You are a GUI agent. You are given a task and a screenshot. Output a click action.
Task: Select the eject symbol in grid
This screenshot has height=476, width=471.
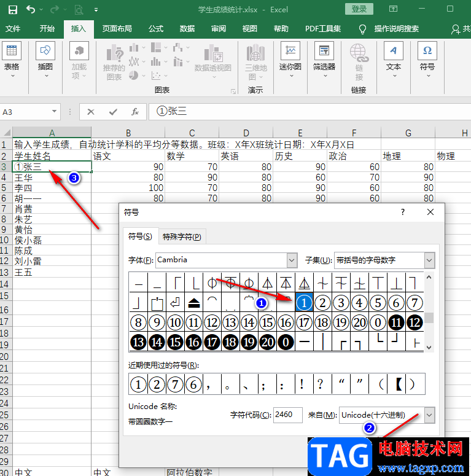tap(193, 303)
